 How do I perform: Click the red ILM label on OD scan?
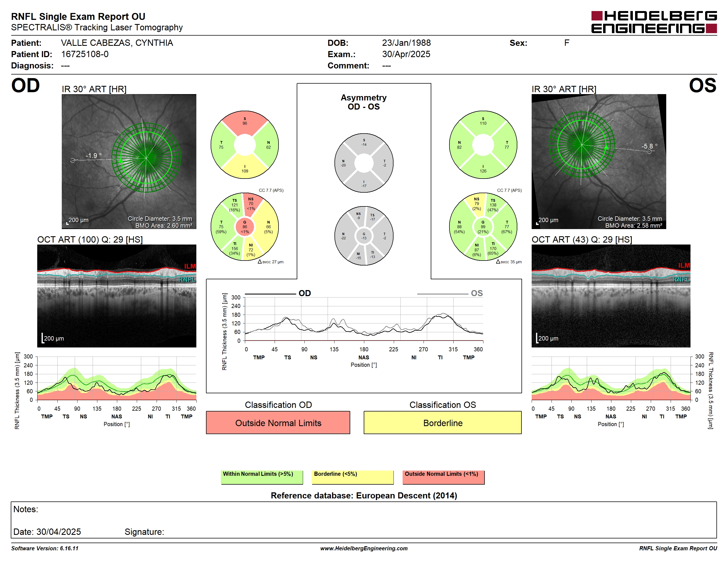click(x=190, y=266)
